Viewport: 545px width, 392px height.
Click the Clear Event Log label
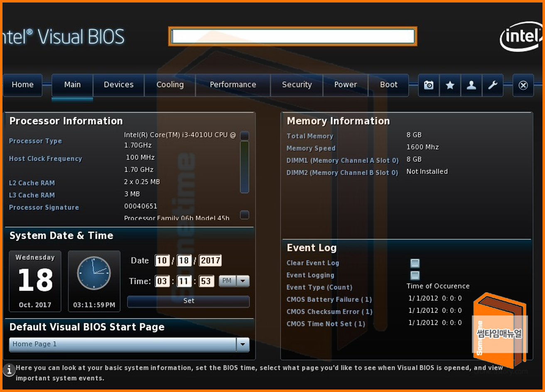pyautogui.click(x=313, y=263)
